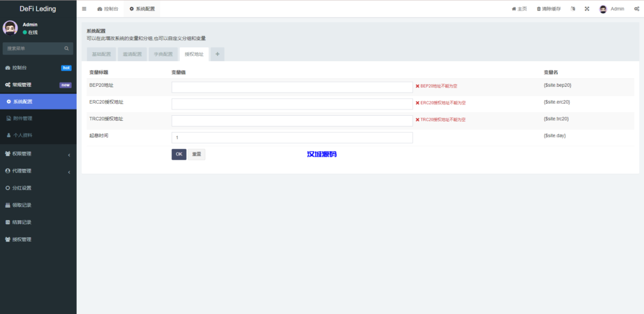Click the 主页 home icon link

point(519,9)
